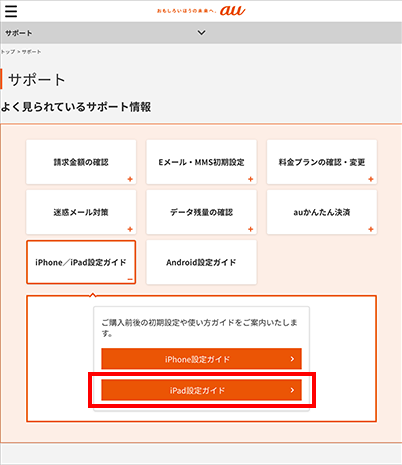Click the サポート breadcrumb link
The image size is (402, 465).
(x=31, y=52)
